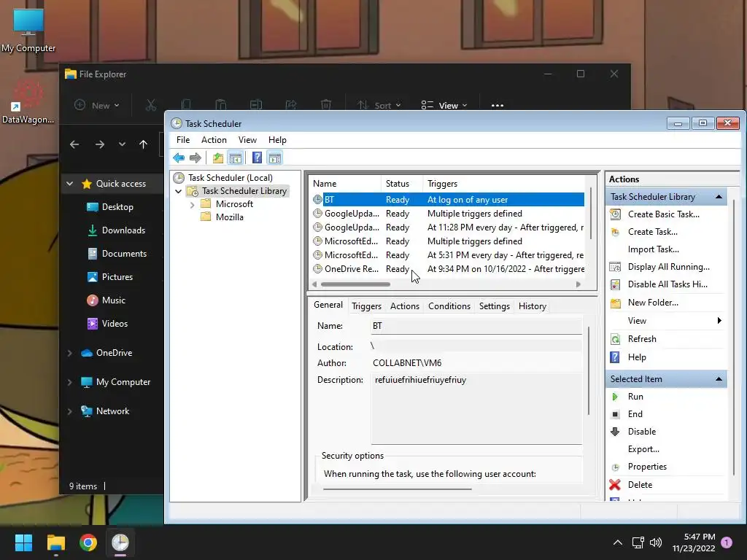Click clock icon of OneDrive Re... task row

317,268
